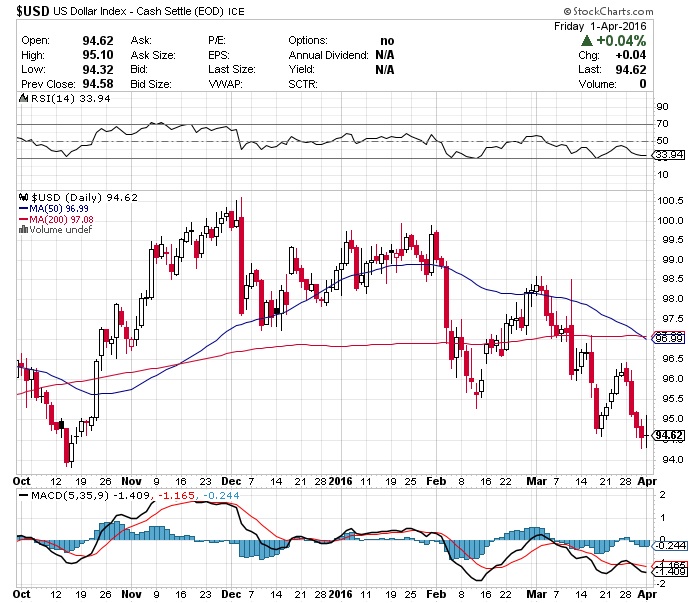Click the +0.04% percent change value
This screenshot has height=603, width=700.
(x=622, y=40)
